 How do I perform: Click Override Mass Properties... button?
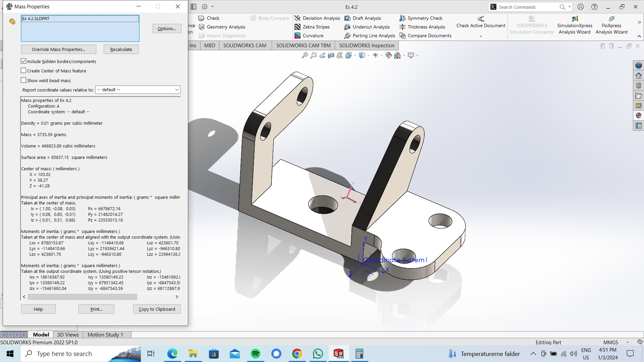(59, 49)
